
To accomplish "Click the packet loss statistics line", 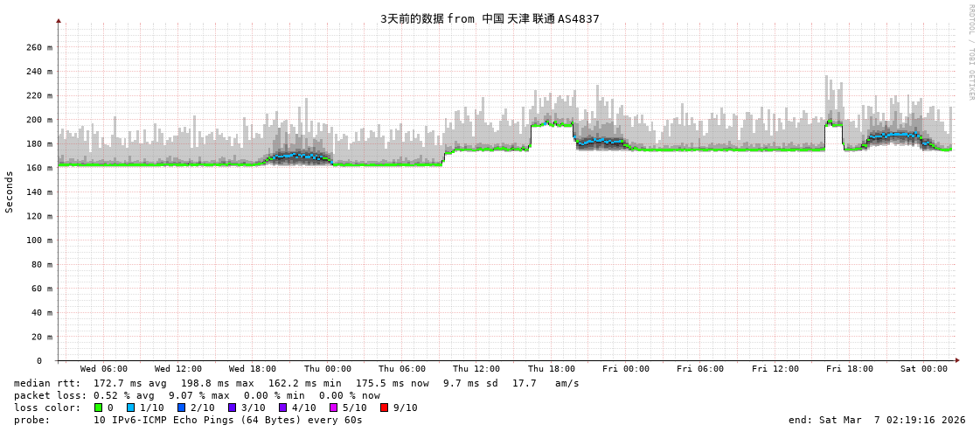I will (x=197, y=395).
